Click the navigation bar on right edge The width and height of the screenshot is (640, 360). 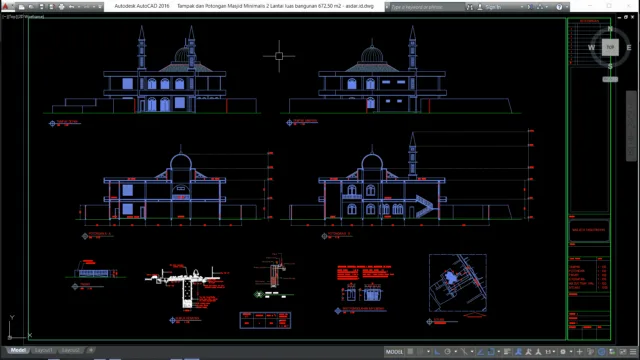point(631,126)
